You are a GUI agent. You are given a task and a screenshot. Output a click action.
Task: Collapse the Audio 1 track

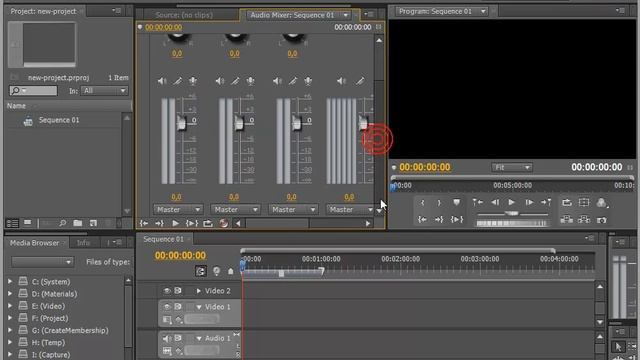tap(199, 338)
